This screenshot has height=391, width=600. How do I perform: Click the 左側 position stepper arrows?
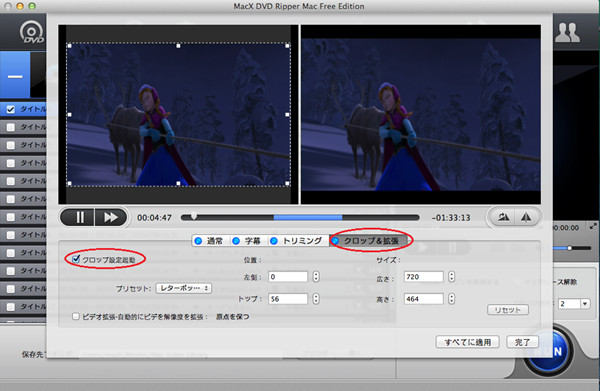point(316,277)
